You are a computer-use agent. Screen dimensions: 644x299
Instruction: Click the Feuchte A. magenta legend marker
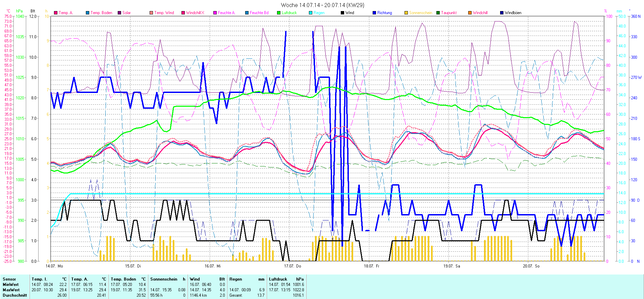point(215,13)
